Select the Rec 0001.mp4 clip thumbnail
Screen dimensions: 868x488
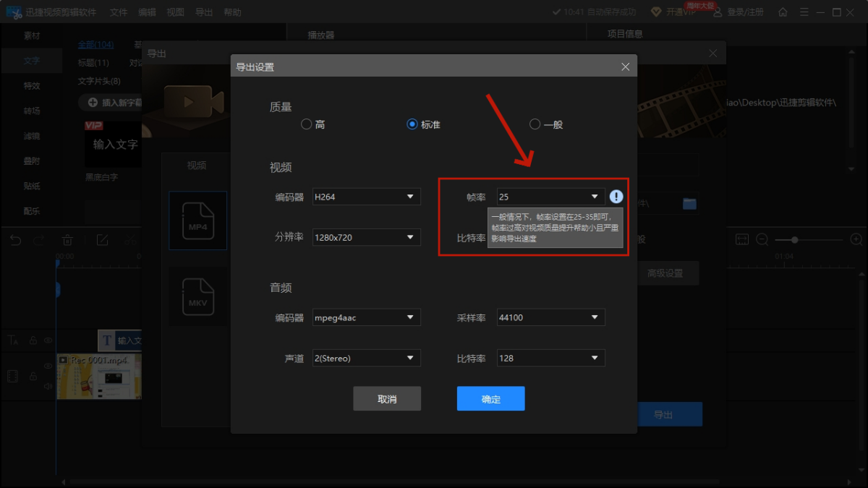click(x=99, y=376)
